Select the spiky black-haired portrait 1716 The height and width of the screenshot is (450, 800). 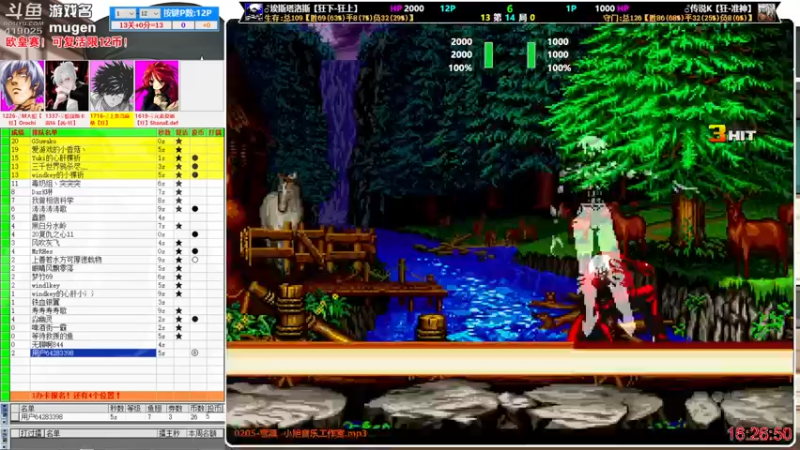111,86
